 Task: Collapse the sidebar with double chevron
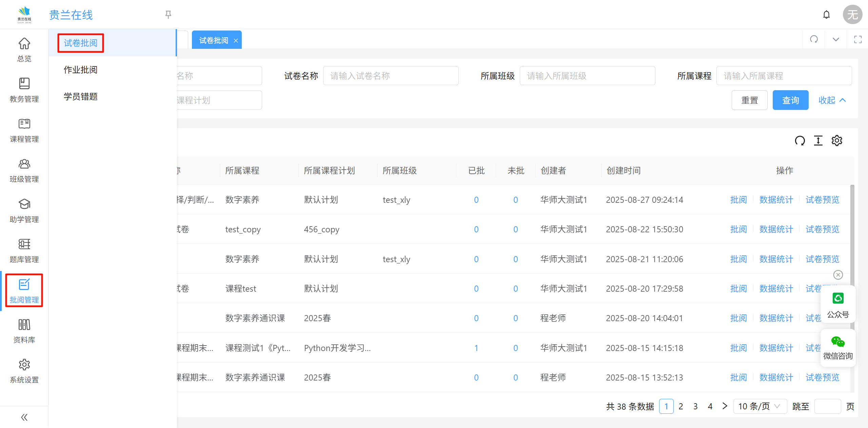point(24,417)
